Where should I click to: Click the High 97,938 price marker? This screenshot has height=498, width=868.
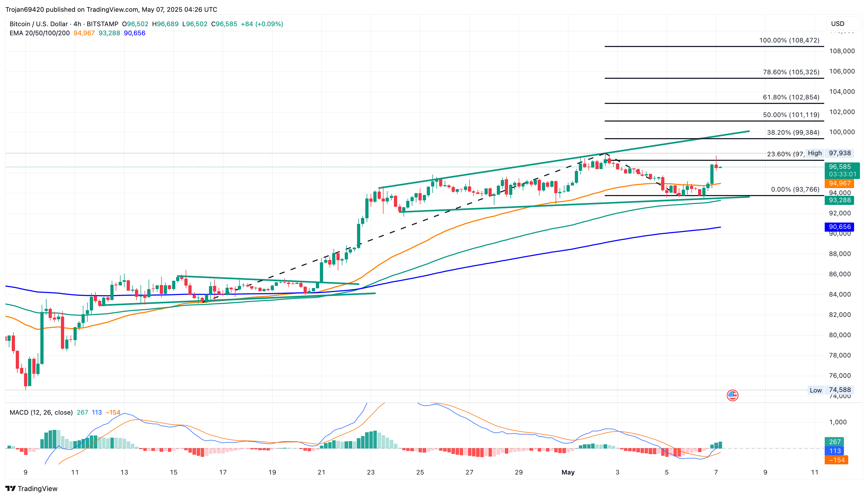[x=829, y=153]
